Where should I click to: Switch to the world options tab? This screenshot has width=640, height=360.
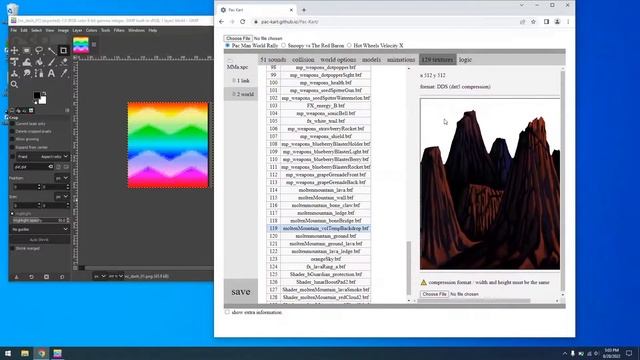338,60
